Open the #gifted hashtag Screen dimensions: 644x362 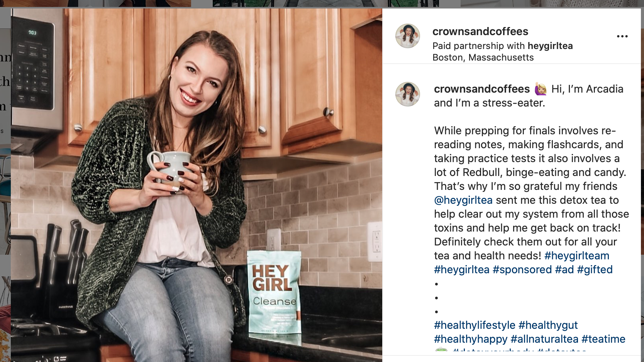click(x=595, y=270)
